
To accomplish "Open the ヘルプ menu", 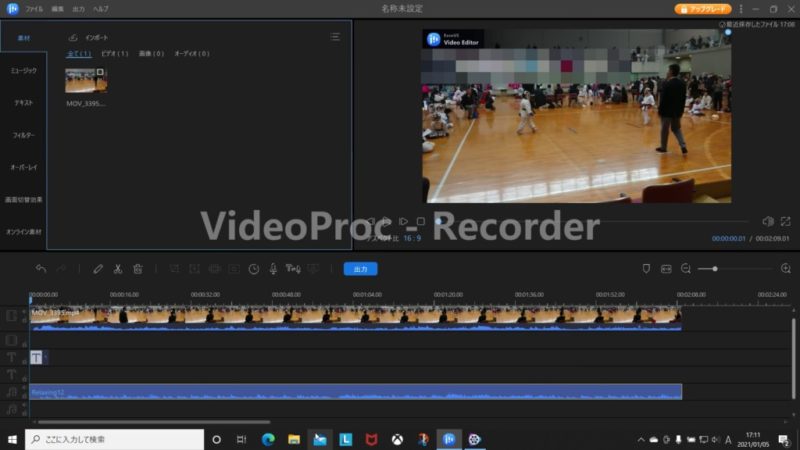I will (x=101, y=9).
